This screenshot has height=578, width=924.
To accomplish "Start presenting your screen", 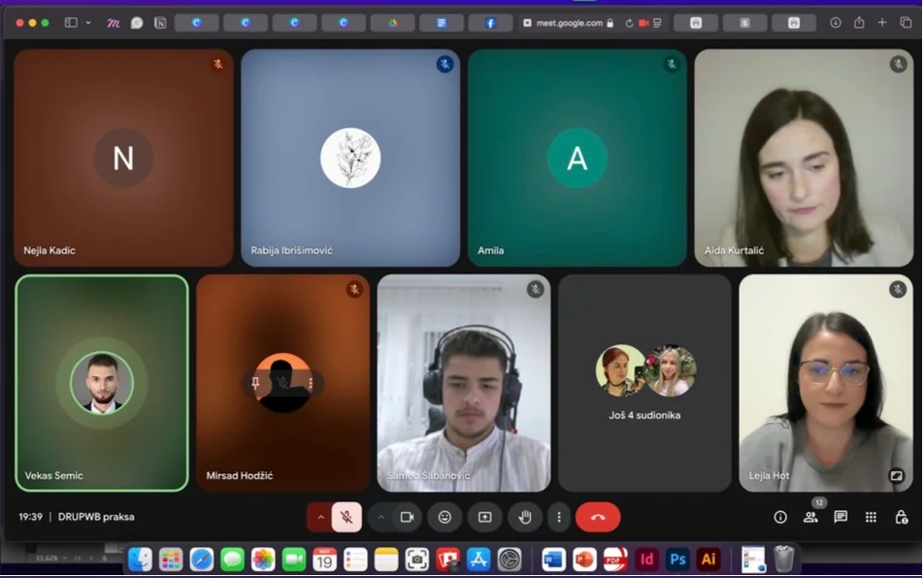I will 484,517.
